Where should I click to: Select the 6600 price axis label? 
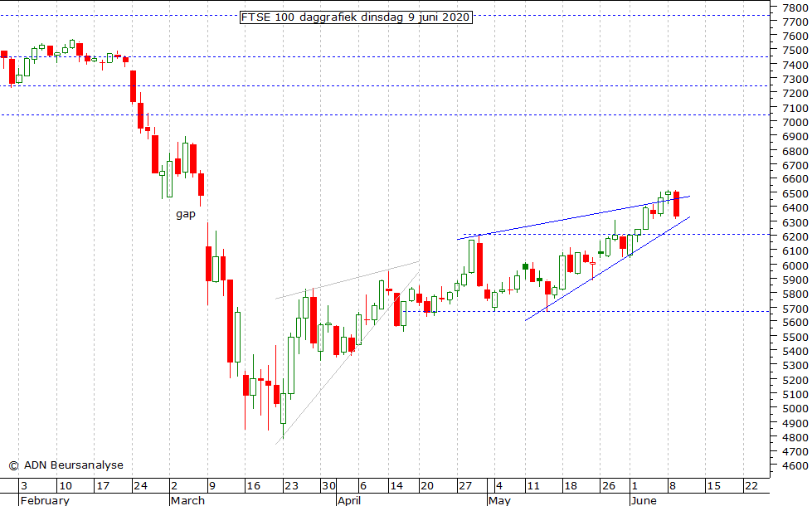(x=795, y=178)
